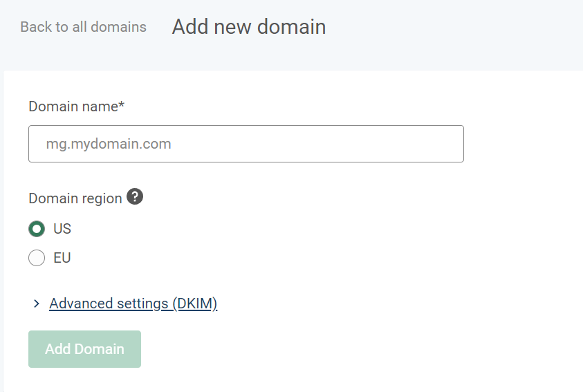Select the EU radio button
Viewport: 583px width, 392px height.
tap(37, 259)
